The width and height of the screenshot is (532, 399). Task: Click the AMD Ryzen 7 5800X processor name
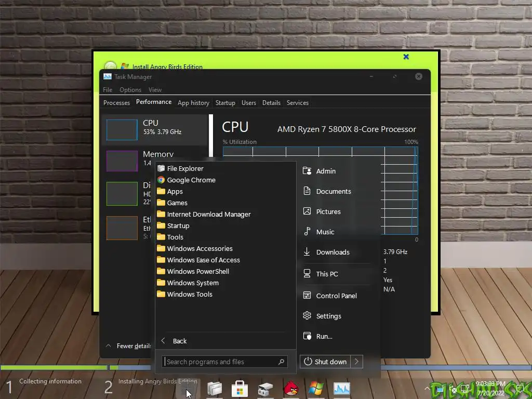click(x=347, y=129)
